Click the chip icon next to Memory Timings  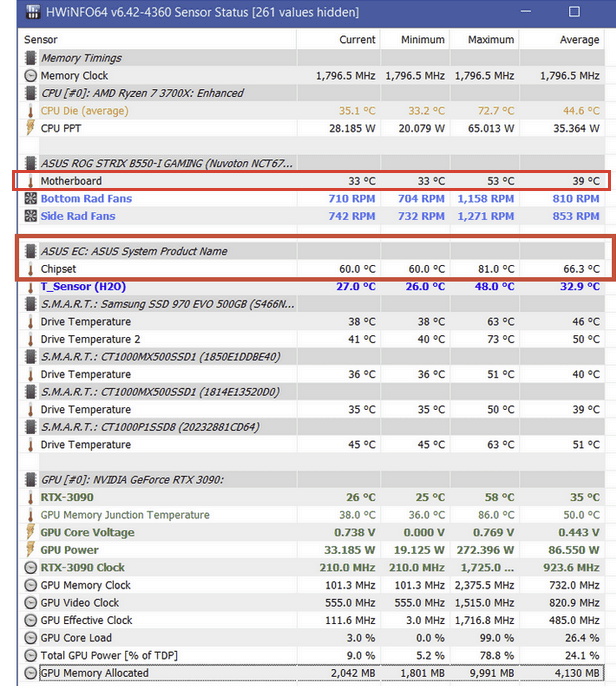(x=30, y=59)
